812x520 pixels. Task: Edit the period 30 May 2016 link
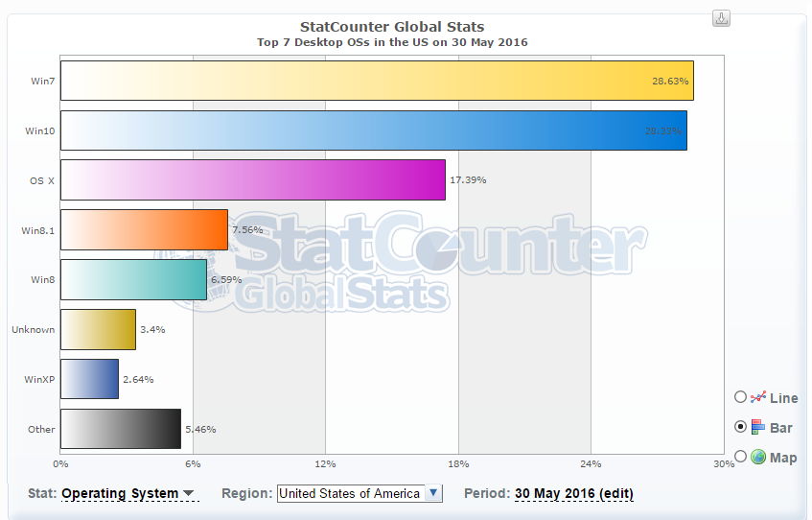574,493
